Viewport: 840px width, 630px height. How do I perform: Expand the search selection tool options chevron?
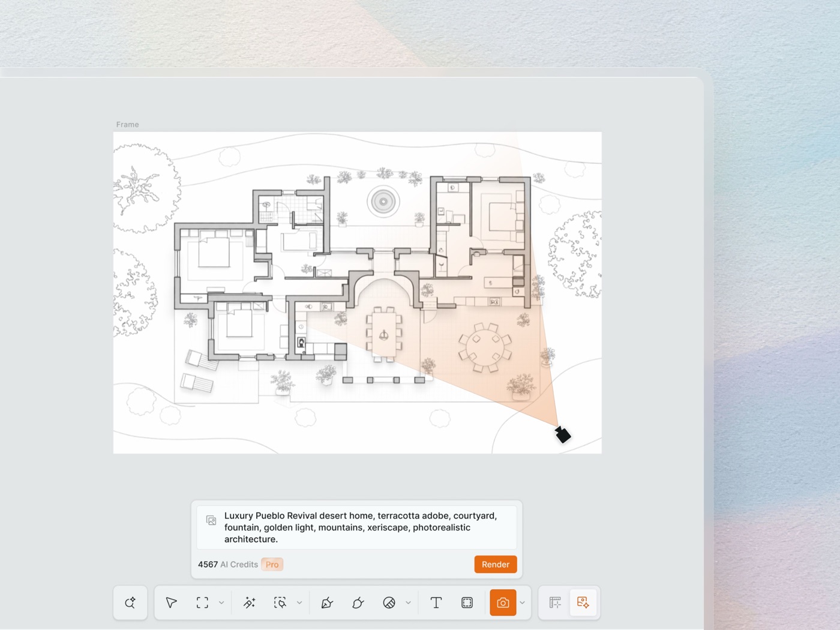click(x=299, y=602)
